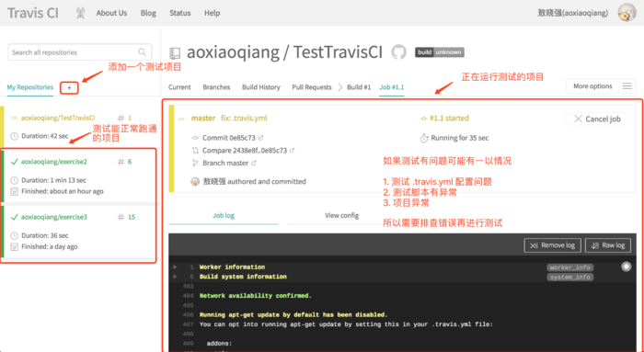Expand the Worker information log fold
The width and height of the screenshot is (644, 352).
tap(175, 267)
